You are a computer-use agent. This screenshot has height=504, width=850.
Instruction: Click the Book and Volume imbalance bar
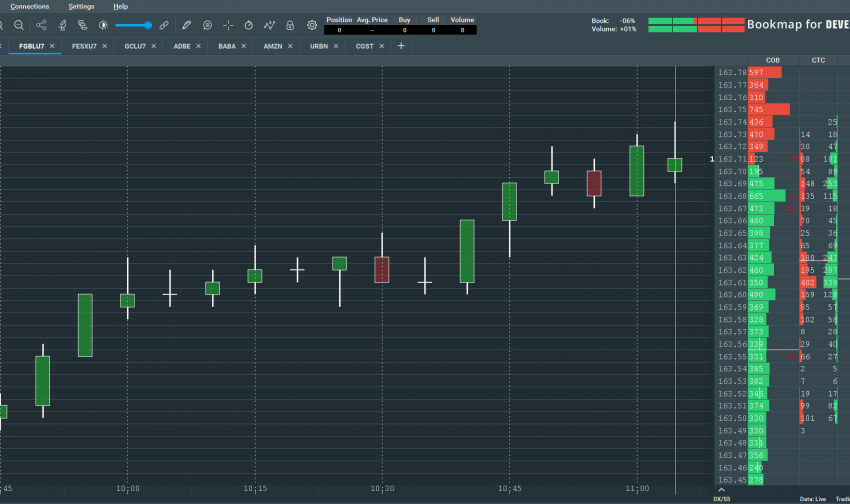pos(697,25)
